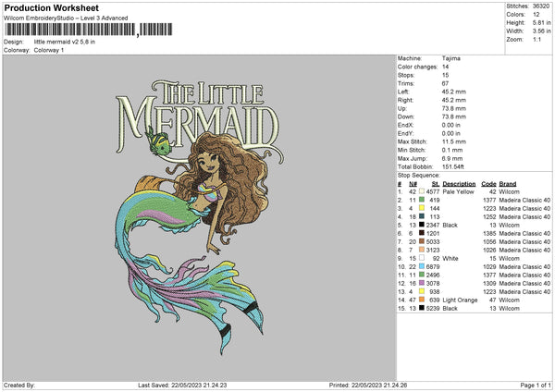Click the dark brown swatch beside 1201

422,233
